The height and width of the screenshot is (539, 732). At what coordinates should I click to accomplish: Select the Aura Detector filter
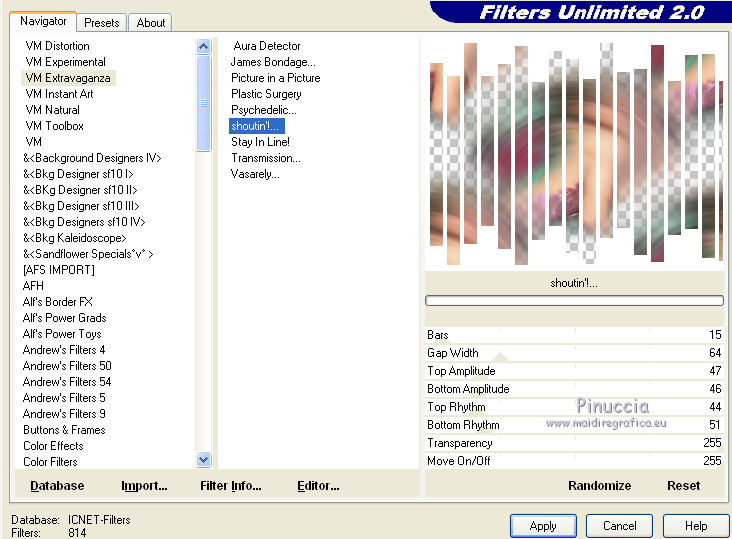(x=267, y=46)
